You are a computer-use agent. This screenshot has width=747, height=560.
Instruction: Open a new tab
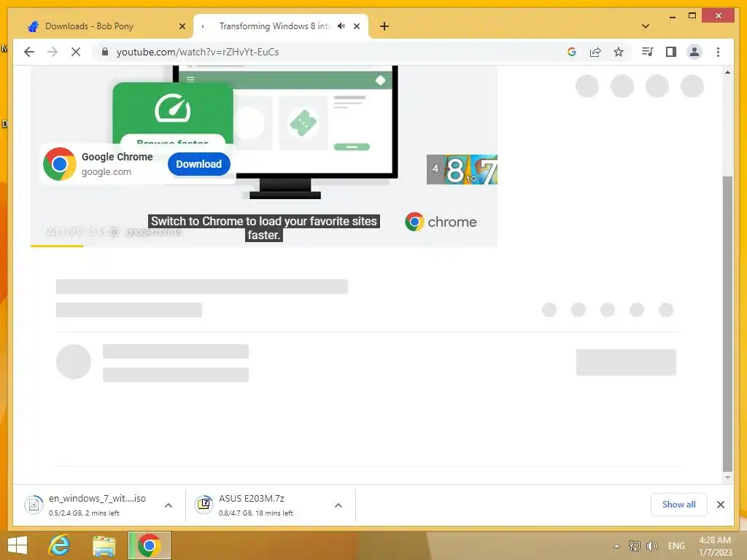[x=384, y=26]
